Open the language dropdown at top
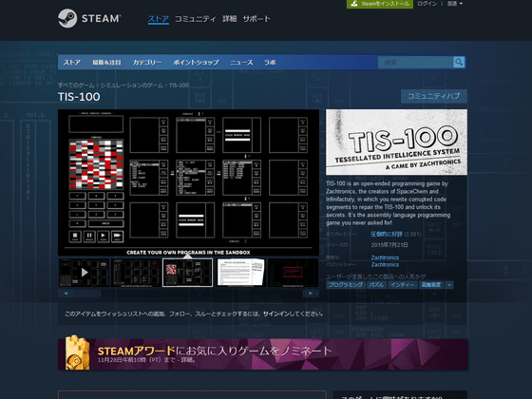532x399 pixels. coord(455,4)
